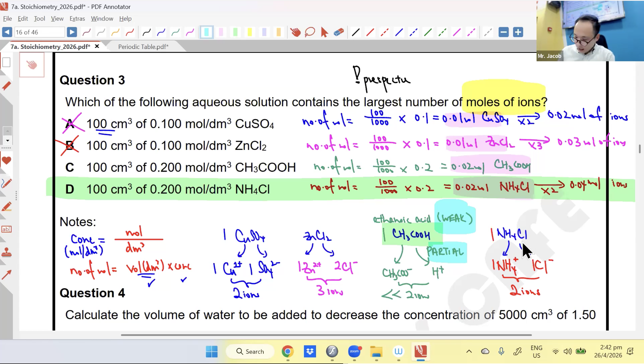Select the Arrow tool in sidebar

(6, 275)
